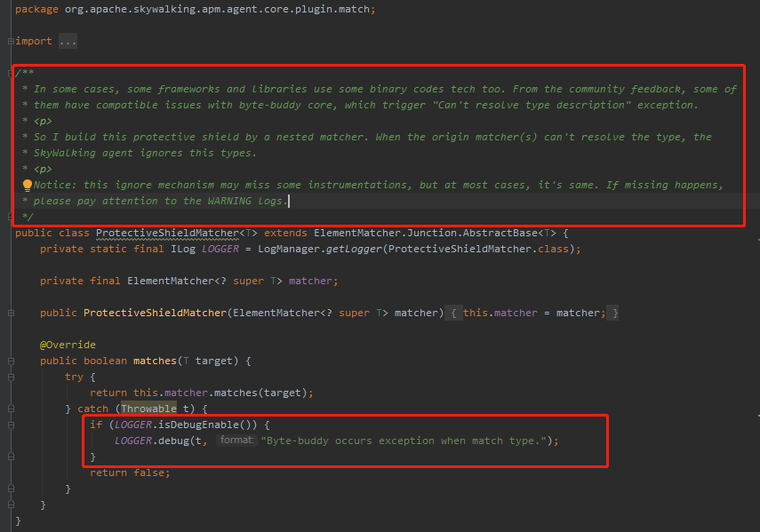Viewport: 760px width, 532px height.
Task: Click the 'return false;' statement
Action: point(130,472)
